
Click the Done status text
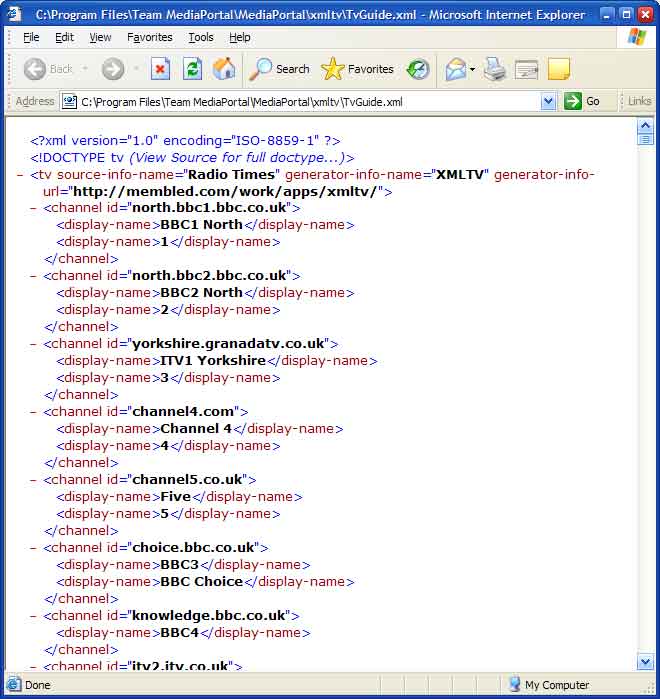(x=37, y=685)
